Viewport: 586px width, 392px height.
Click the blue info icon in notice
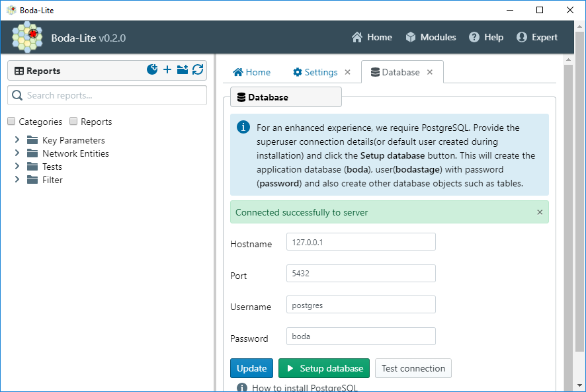(243, 127)
